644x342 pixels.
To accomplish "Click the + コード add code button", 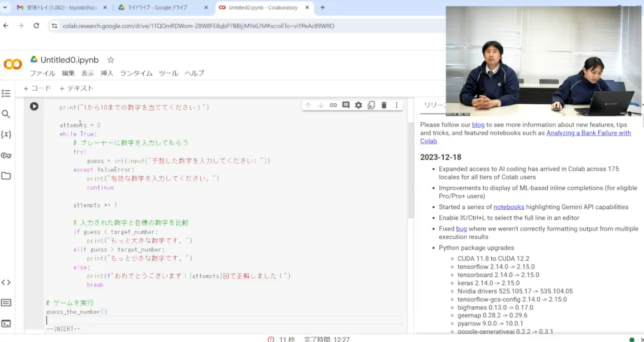I will tap(38, 88).
